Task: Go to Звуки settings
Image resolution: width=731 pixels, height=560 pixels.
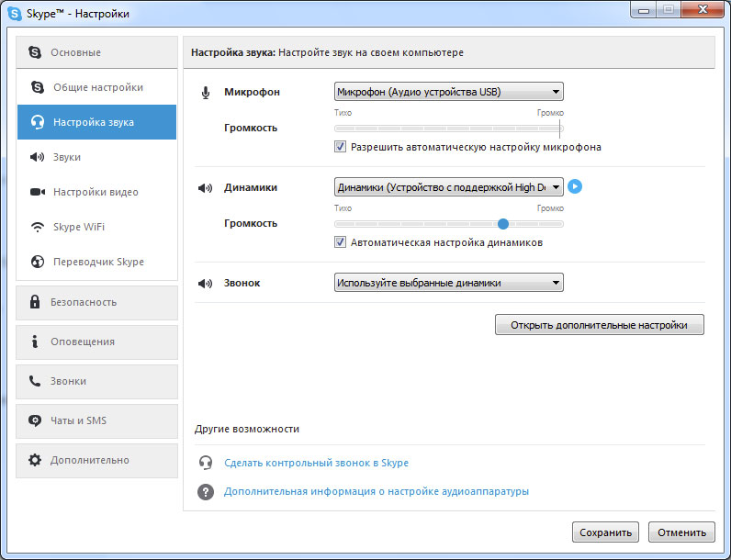Action: [x=97, y=157]
